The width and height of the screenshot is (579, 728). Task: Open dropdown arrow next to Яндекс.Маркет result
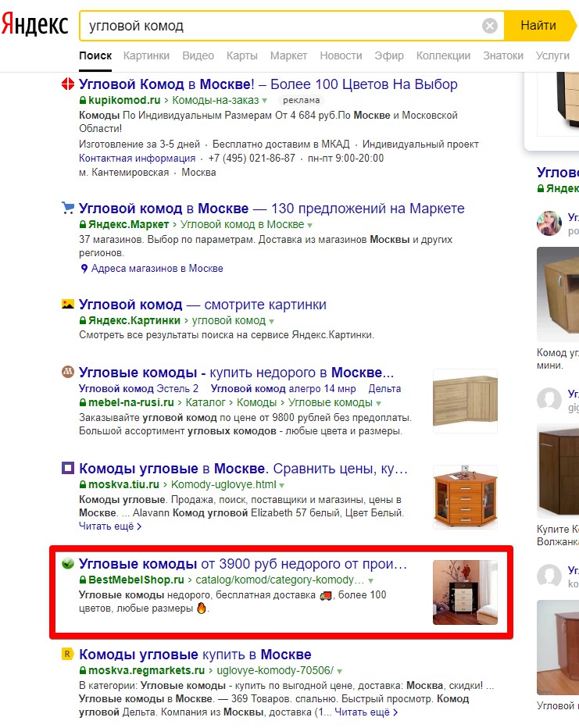click(x=309, y=225)
